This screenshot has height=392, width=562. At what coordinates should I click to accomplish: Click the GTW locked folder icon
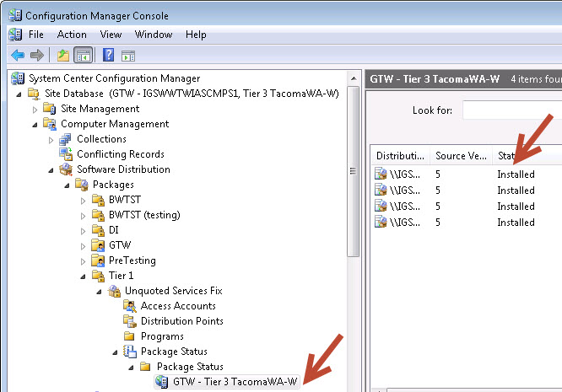click(98, 245)
